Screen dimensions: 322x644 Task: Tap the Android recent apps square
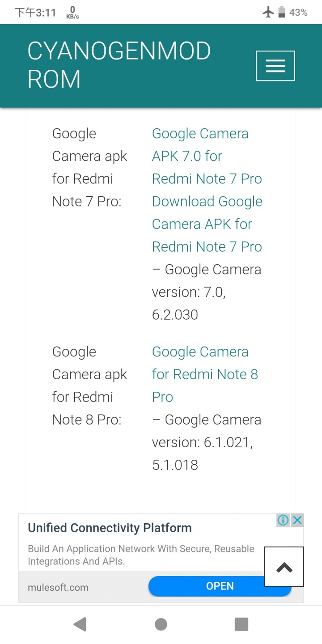241,624
